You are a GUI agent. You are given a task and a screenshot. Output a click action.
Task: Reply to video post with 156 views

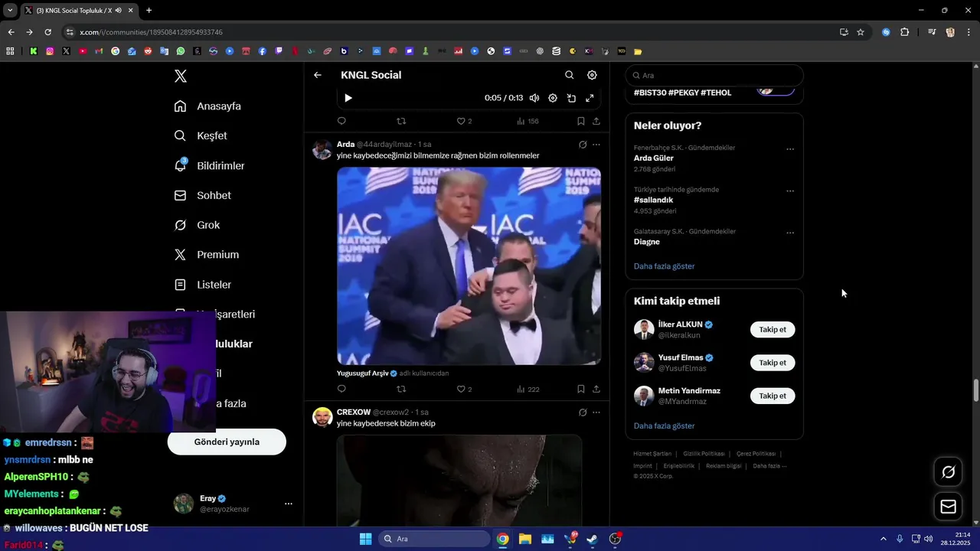click(x=341, y=121)
